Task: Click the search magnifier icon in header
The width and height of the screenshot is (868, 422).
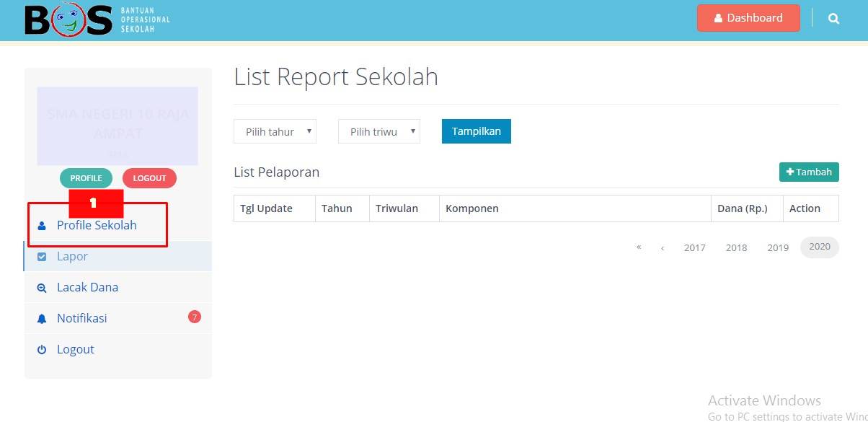Action: pyautogui.click(x=833, y=19)
